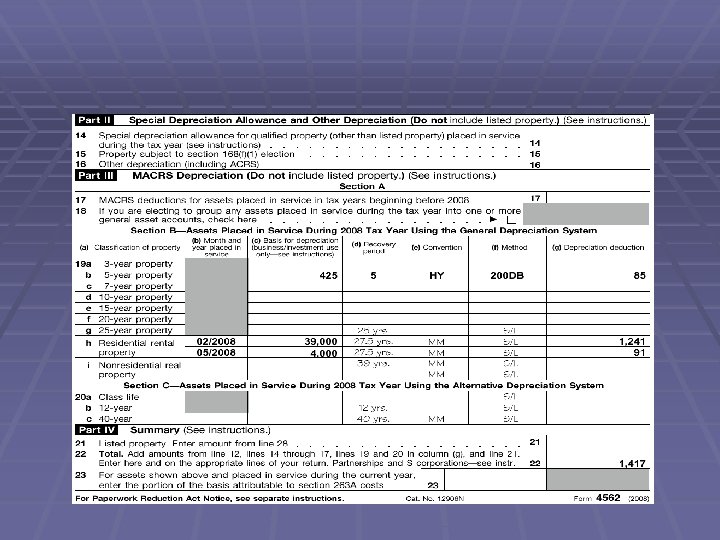
Task: Click the '25-year property' row label
Action: point(135,330)
